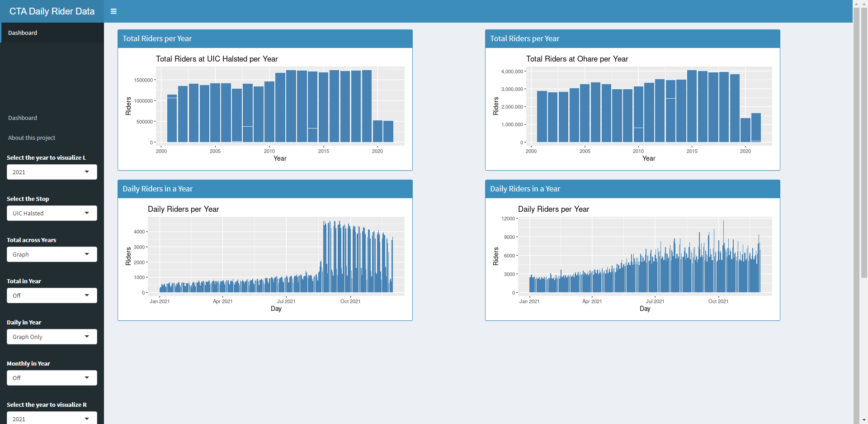The width and height of the screenshot is (868, 424).
Task: Toggle the sidebar with the hamburger icon
Action: [x=113, y=11]
